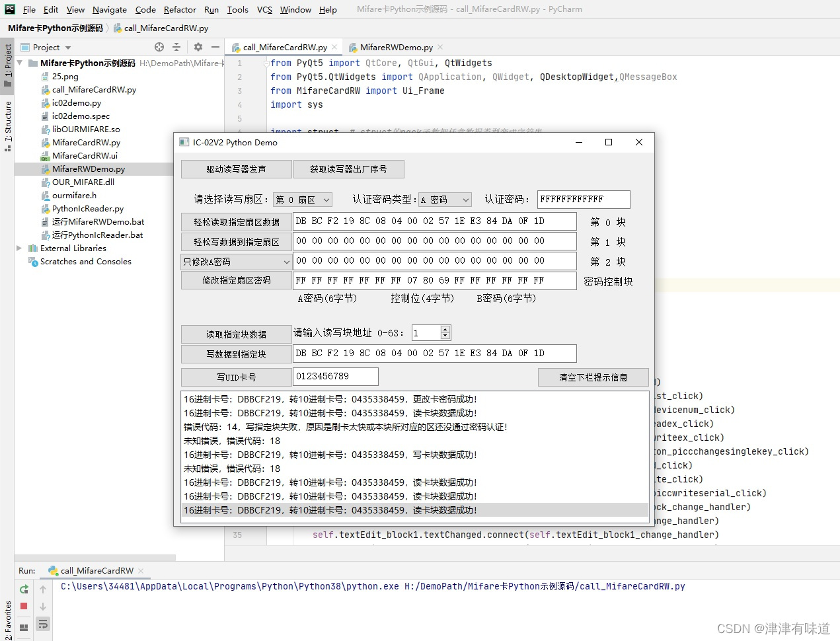
Task: Click the block address field showing 1
Action: click(x=426, y=333)
